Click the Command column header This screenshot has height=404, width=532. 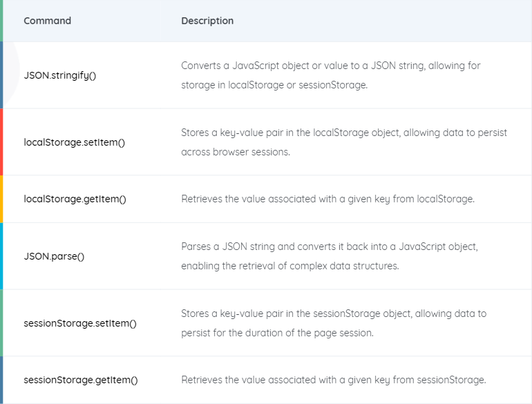coord(47,21)
